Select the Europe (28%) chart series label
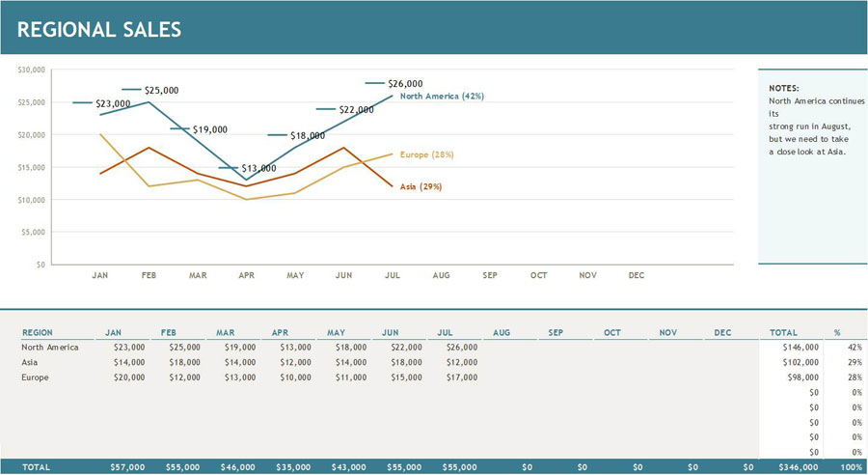 tap(427, 154)
